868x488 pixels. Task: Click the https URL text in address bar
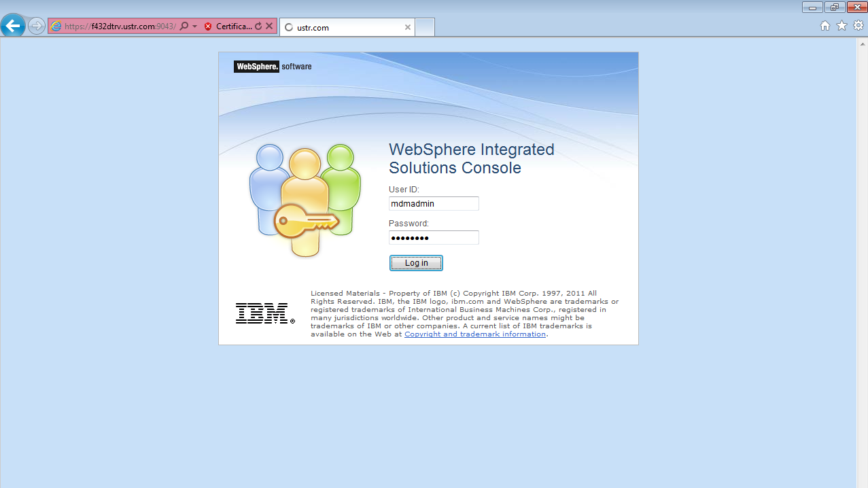(x=120, y=27)
